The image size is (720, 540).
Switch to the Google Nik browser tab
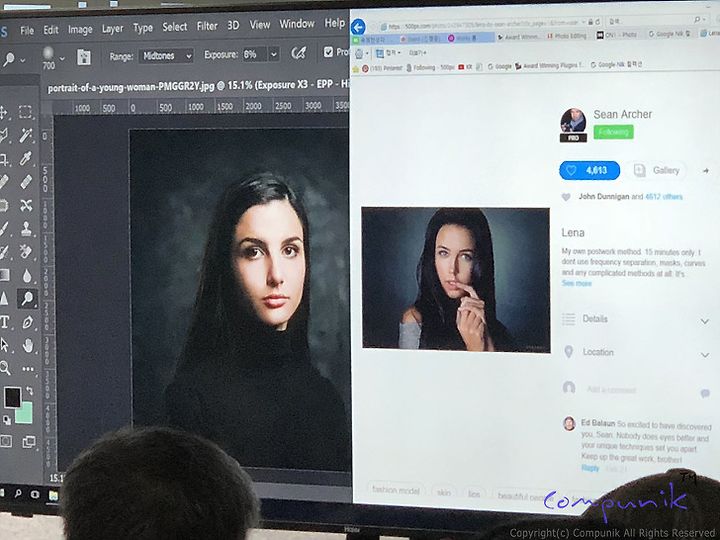(x=669, y=34)
